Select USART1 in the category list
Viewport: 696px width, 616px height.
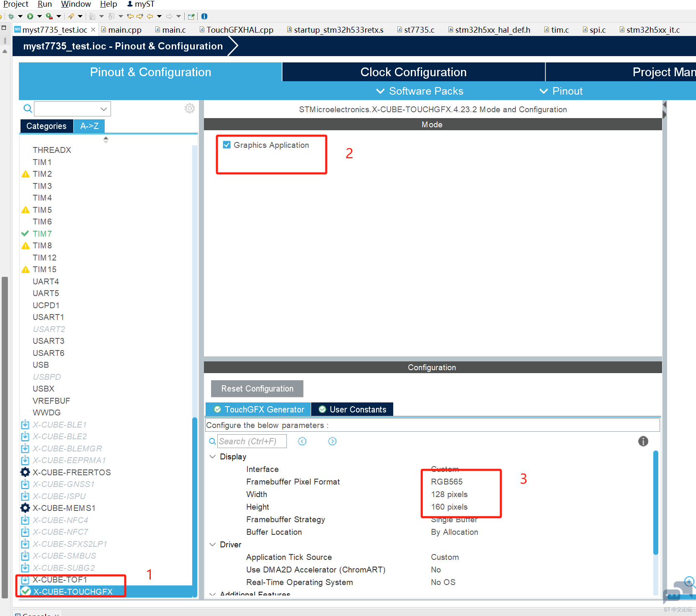pyautogui.click(x=49, y=317)
